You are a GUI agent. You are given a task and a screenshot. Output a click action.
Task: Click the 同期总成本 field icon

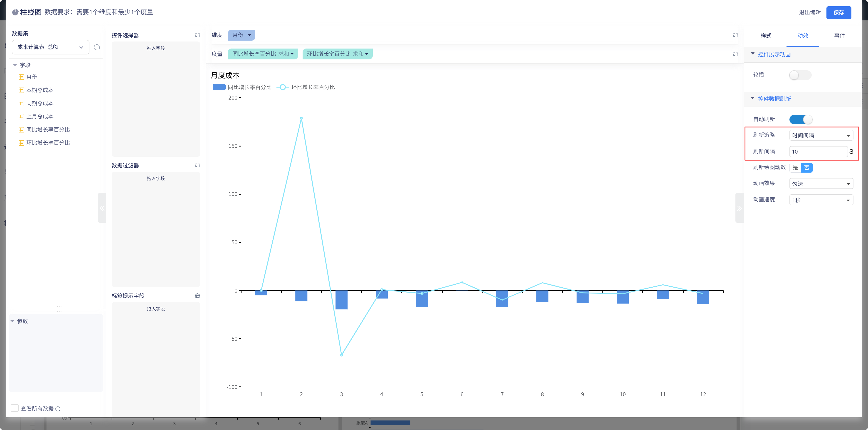21,103
